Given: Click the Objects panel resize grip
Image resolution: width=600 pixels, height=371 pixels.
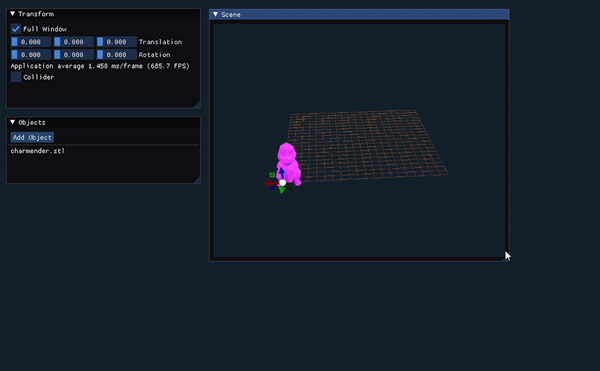Looking at the screenshot, I should coord(197,179).
